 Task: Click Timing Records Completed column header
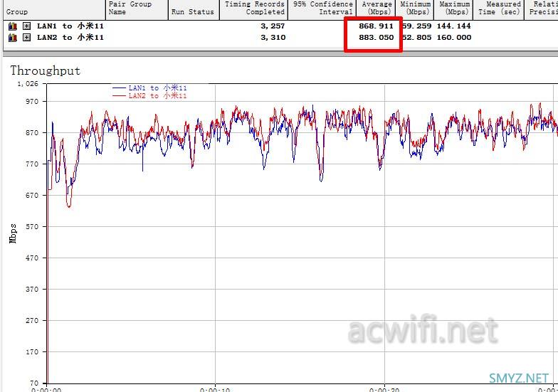(x=253, y=10)
